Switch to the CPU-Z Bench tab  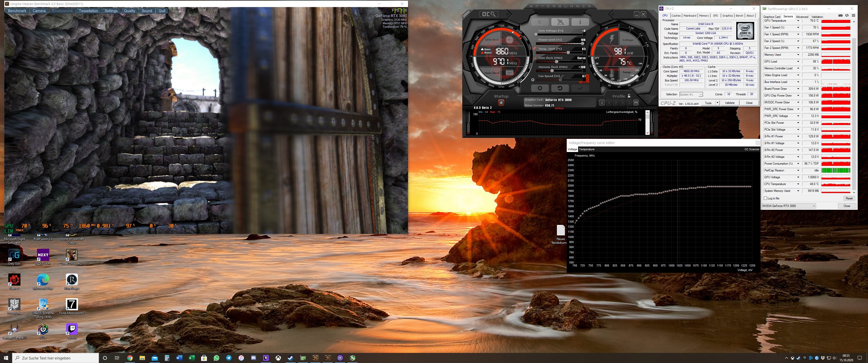[x=739, y=15]
